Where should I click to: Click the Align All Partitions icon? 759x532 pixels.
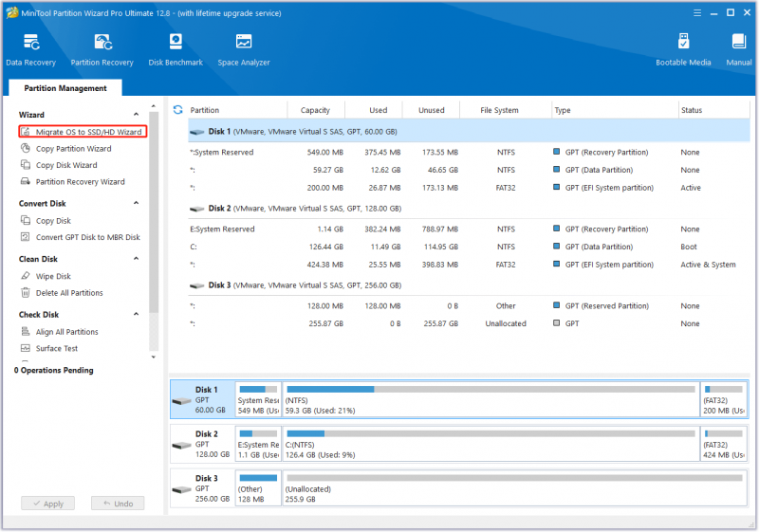(26, 331)
